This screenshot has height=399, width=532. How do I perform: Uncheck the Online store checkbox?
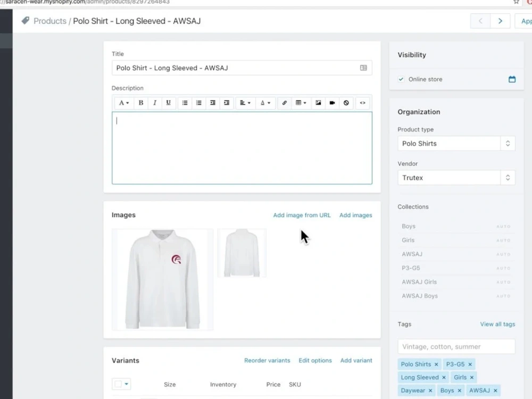(x=401, y=79)
